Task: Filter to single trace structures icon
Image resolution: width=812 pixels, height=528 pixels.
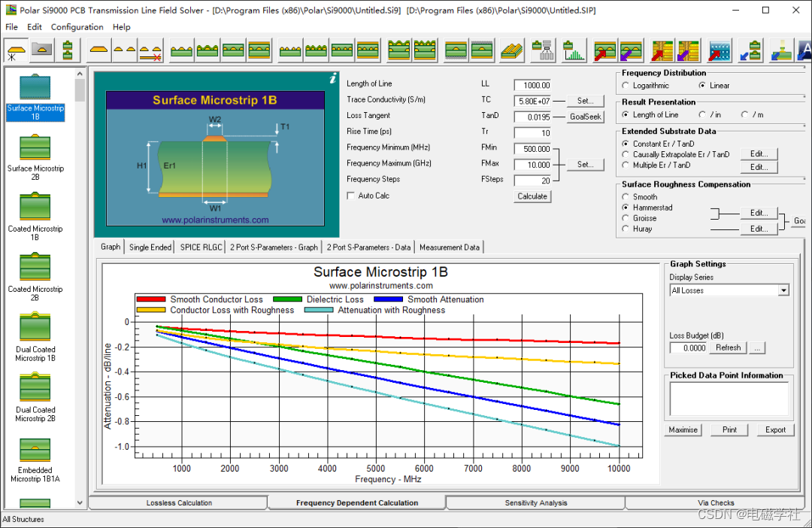Action: click(x=98, y=51)
